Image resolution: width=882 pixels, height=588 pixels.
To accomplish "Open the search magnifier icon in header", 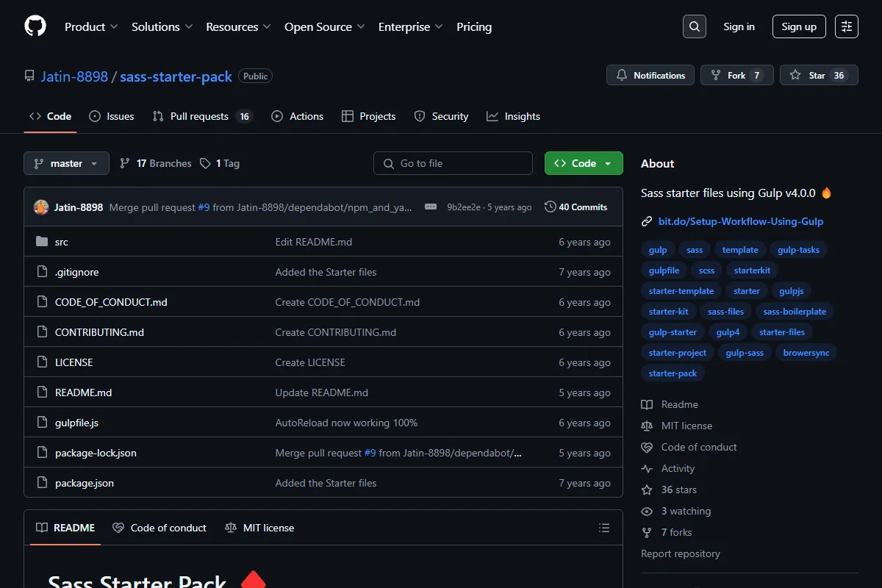I will tap(694, 26).
